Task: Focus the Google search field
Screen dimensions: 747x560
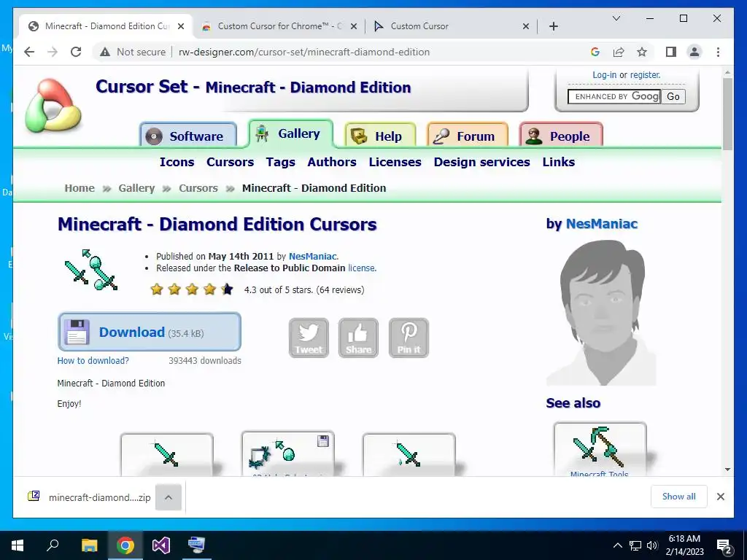Action: (x=614, y=97)
